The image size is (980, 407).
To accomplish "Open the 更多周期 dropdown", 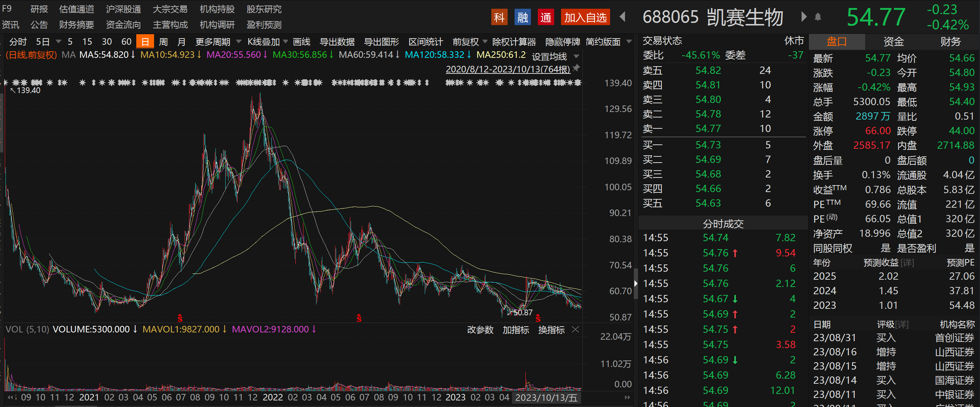I will click(238, 41).
